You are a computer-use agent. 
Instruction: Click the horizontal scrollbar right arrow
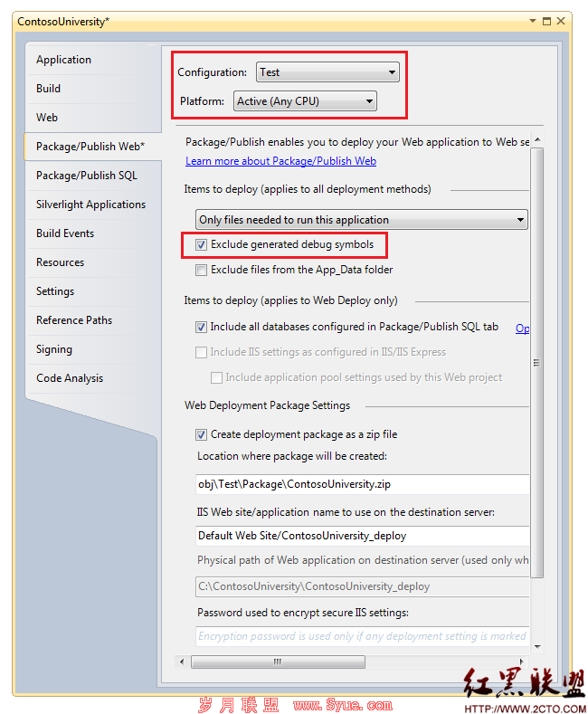click(521, 662)
